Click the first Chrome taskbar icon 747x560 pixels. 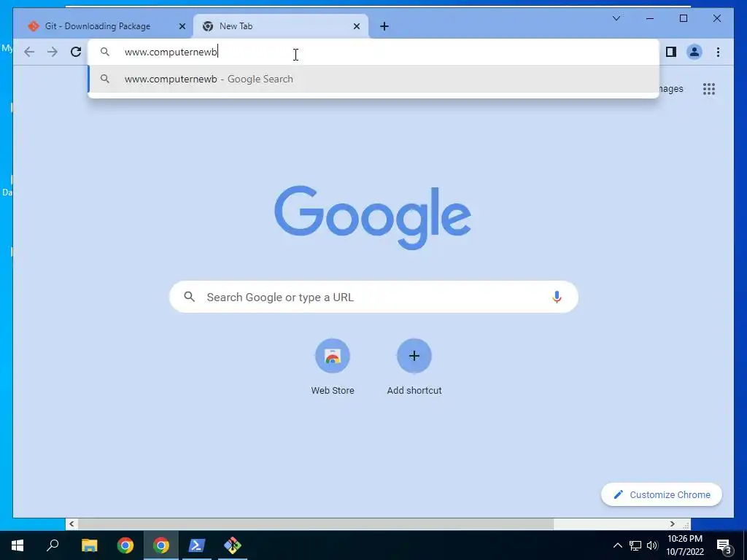[125, 545]
